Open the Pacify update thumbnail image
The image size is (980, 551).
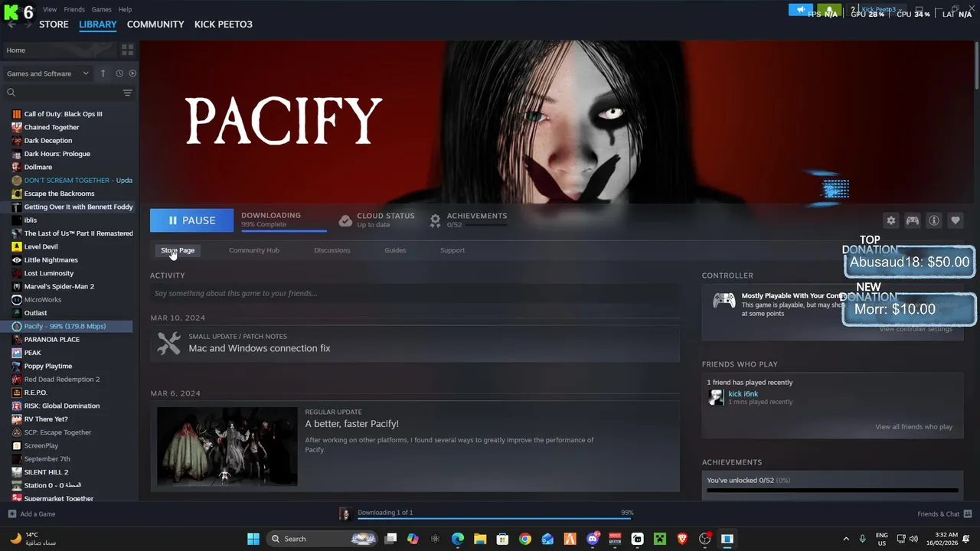pyautogui.click(x=227, y=446)
